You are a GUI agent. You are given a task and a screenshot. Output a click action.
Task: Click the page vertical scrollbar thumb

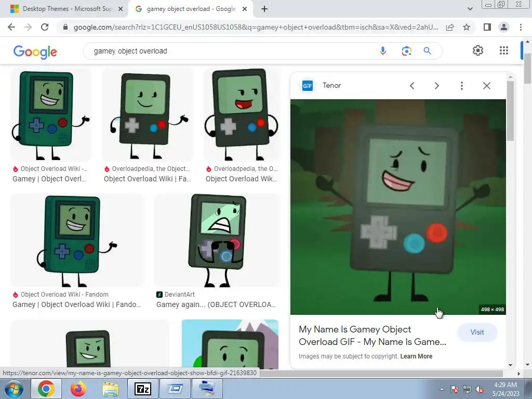pos(528,68)
